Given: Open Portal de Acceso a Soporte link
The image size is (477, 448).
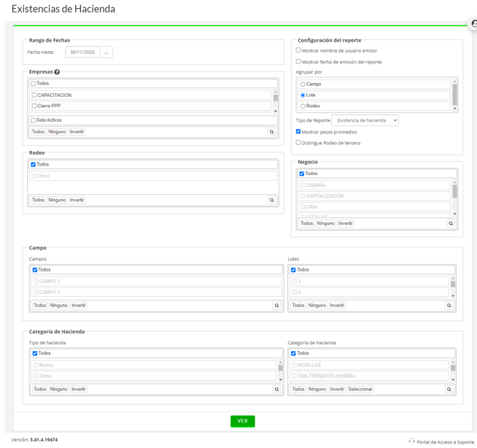Looking at the screenshot, I should (445, 442).
